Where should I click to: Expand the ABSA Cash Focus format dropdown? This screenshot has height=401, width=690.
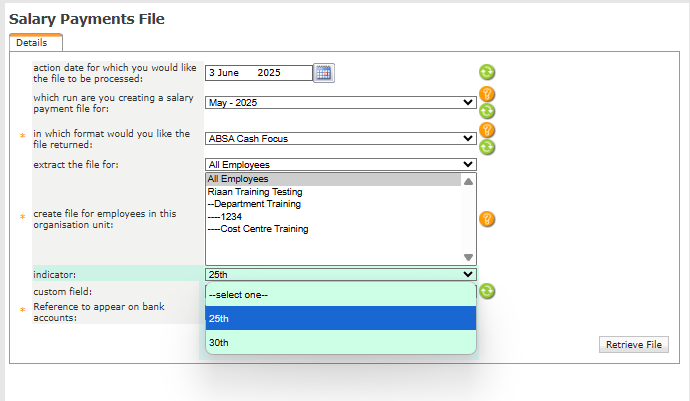340,139
